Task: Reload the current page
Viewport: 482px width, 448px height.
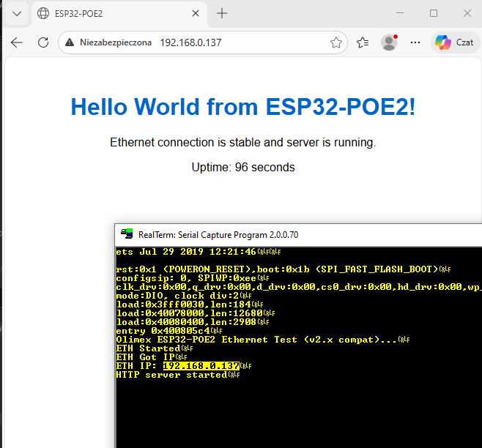Action: (x=43, y=42)
